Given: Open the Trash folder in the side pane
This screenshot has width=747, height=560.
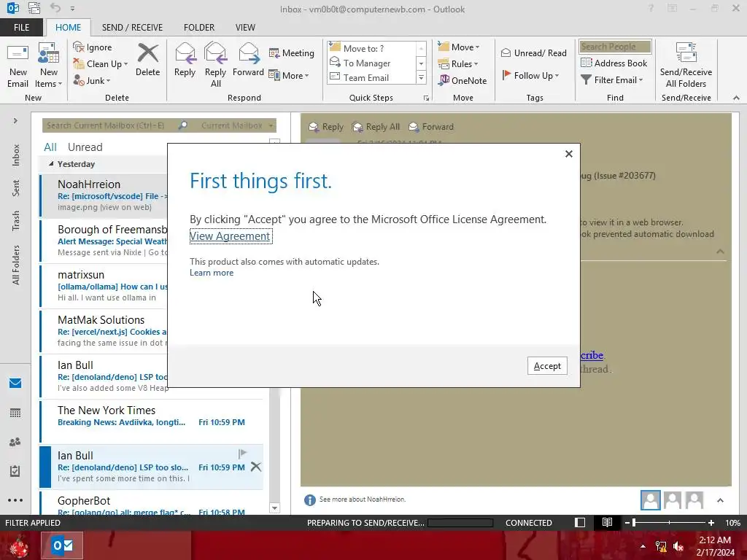Looking at the screenshot, I should [16, 220].
